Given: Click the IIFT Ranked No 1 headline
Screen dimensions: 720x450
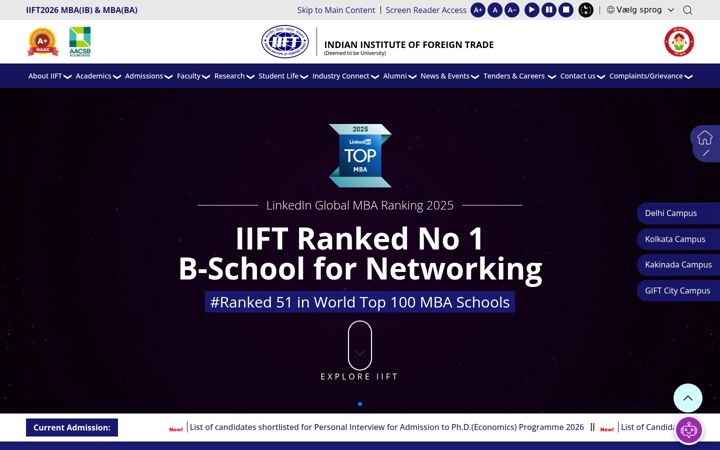Looking at the screenshot, I should (360, 253).
